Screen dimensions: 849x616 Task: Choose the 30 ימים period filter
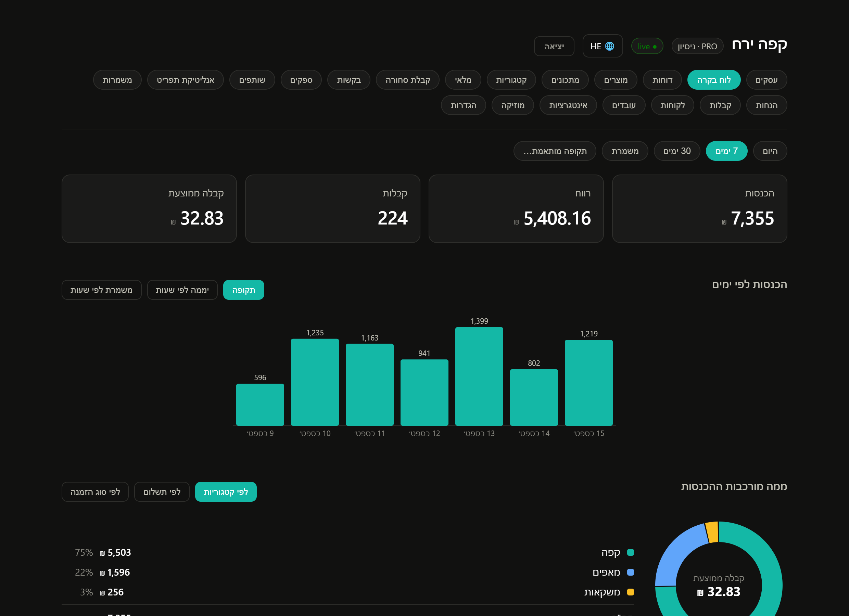[x=677, y=151]
